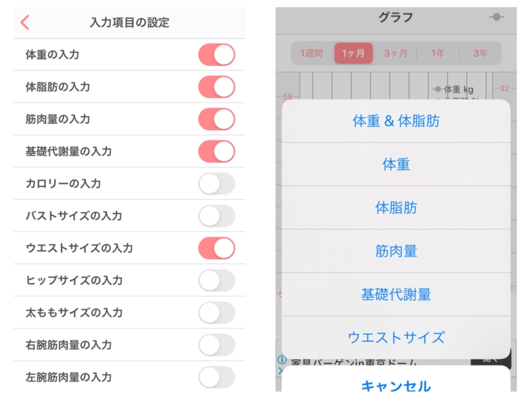Click the back arrow on 入力項目の設定 screen
The width and height of the screenshot is (532, 399).
tap(25, 21)
